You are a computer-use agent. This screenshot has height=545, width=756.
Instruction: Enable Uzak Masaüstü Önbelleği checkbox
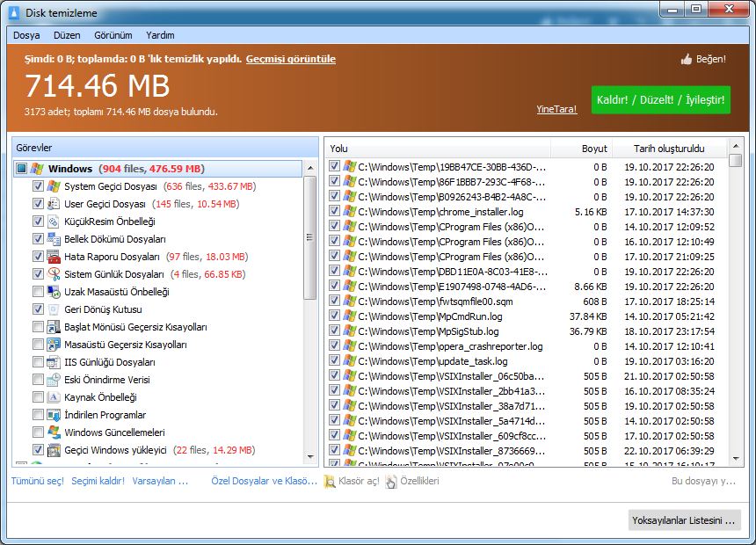pyautogui.click(x=38, y=292)
